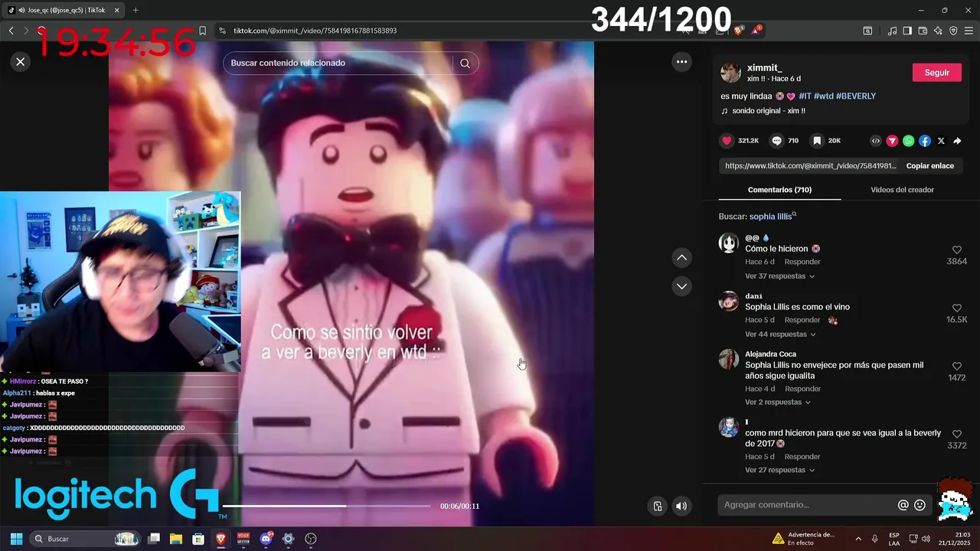Share the video on Facebook
Viewport: 980px width, 551px height.
click(x=925, y=141)
